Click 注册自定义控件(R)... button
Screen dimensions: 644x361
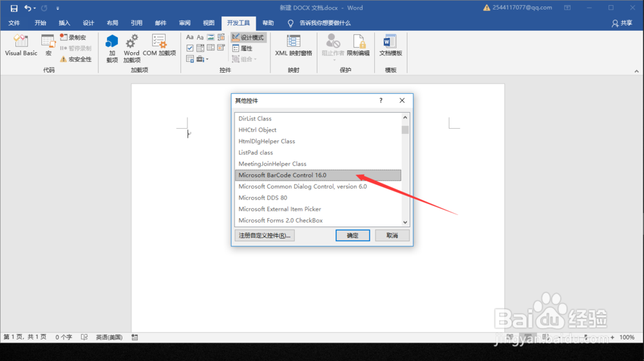[x=265, y=236]
